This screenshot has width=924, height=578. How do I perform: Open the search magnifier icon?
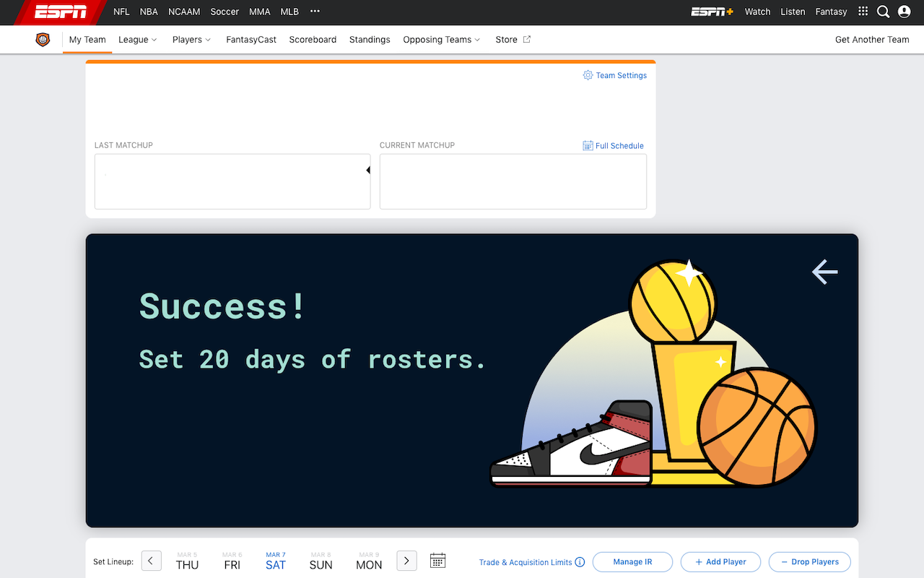click(x=883, y=12)
